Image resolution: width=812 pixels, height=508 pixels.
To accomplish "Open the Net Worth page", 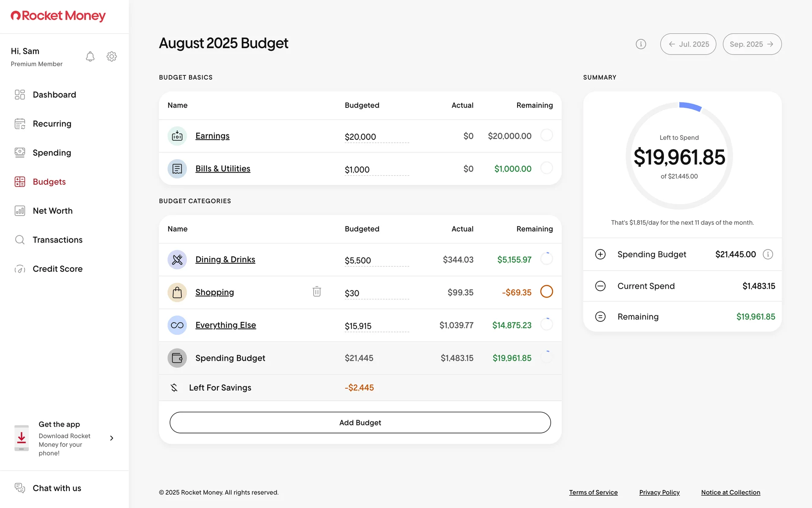I will point(52,211).
